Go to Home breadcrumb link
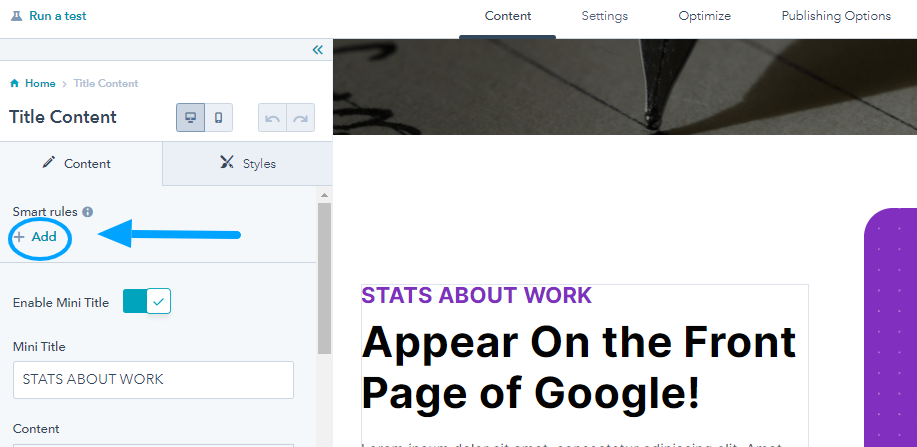Viewport: 917px width, 447px height. tap(40, 83)
